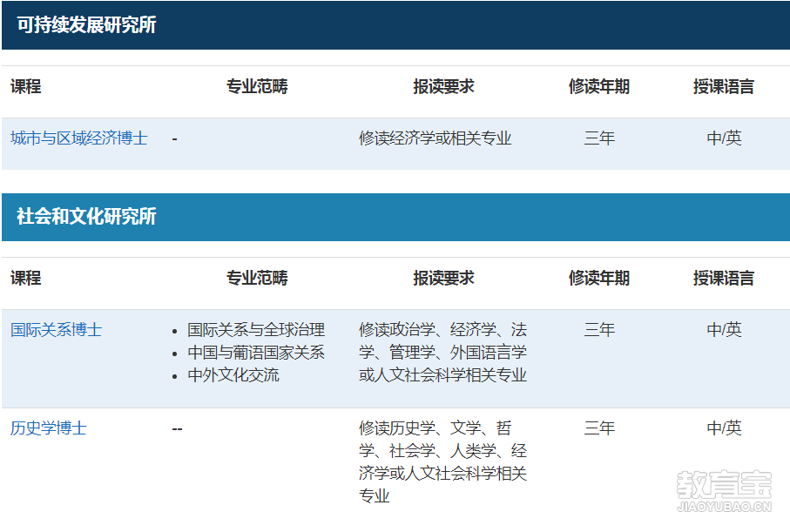The width and height of the screenshot is (790, 532).
Task: Click 报读要求 header in 社会和文化研究所 table
Action: click(x=444, y=278)
